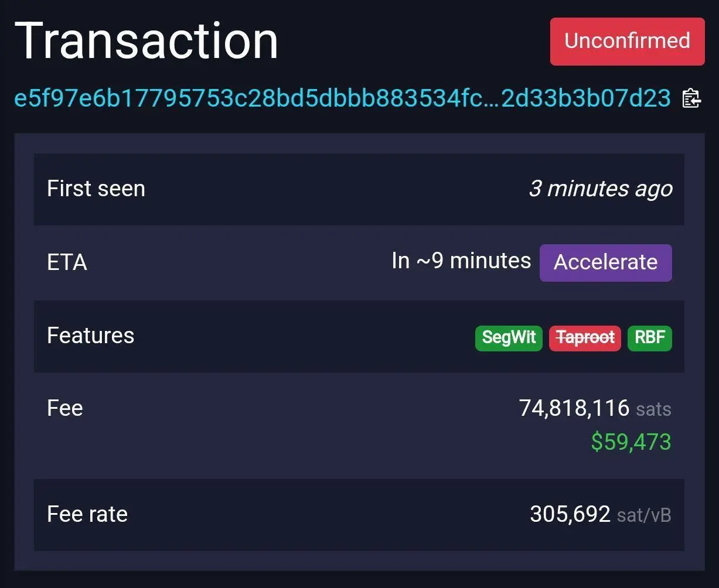The width and height of the screenshot is (719, 588).
Task: Click the "In ~9 minutes" ETA estimate
Action: [x=461, y=261]
